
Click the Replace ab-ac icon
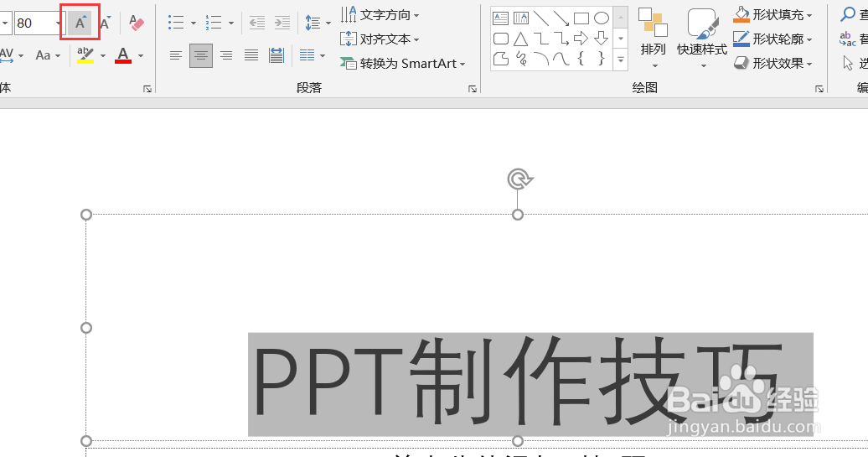point(847,39)
